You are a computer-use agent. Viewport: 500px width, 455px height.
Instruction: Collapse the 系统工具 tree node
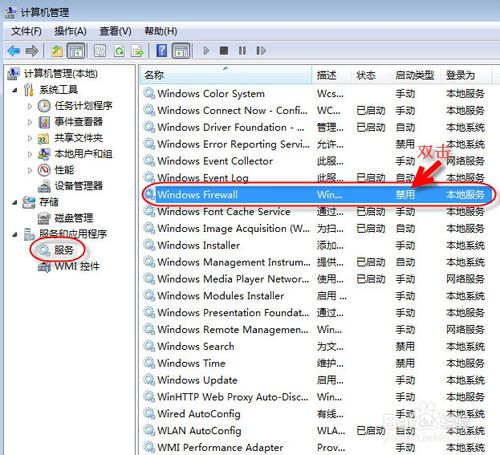coord(15,90)
